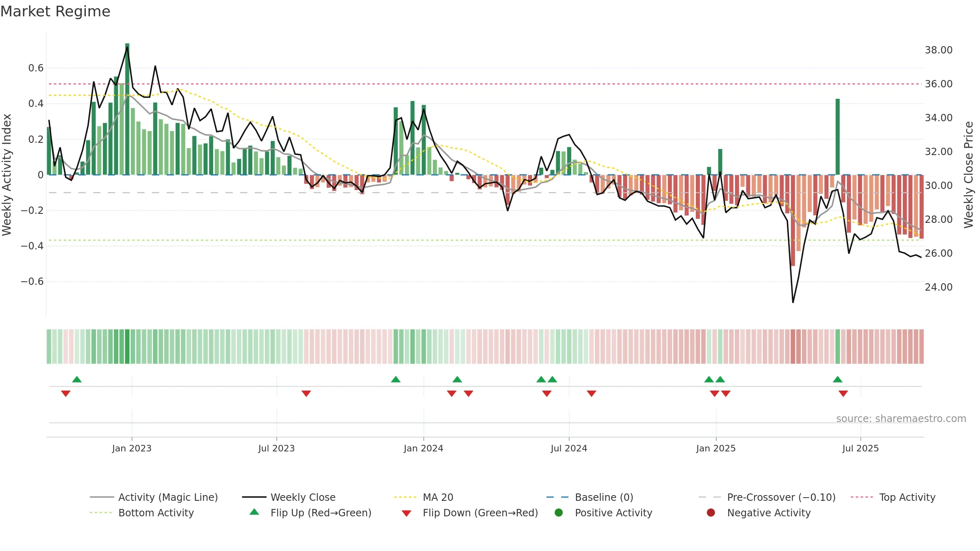Click the Negative Activity legend label
This screenshot has height=551, width=980.
pyautogui.click(x=769, y=513)
